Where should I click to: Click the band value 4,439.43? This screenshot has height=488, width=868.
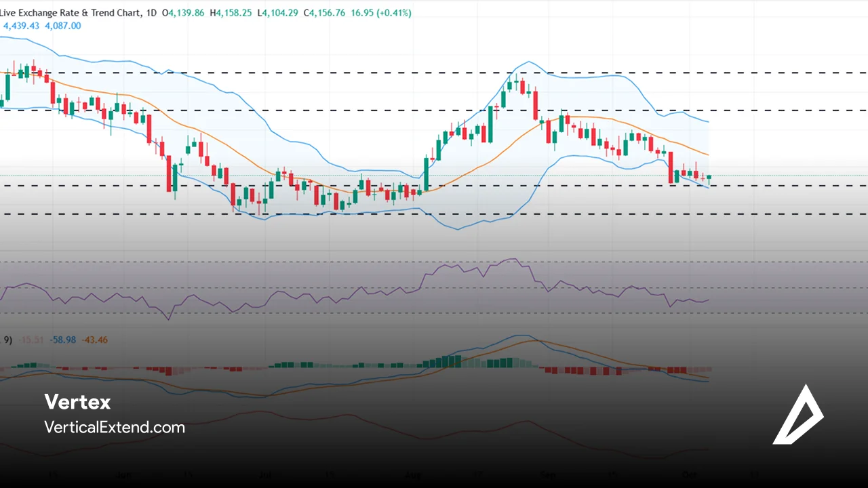(22, 26)
